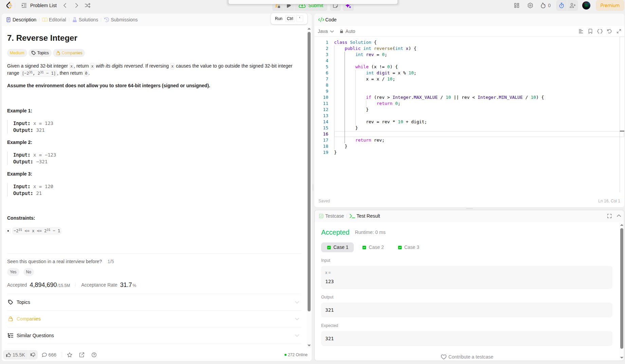Select the Case 2 test case

point(373,247)
